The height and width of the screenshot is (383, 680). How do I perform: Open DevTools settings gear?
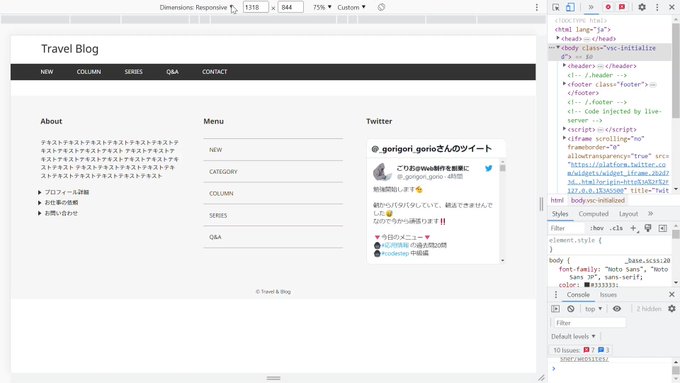tap(642, 7)
